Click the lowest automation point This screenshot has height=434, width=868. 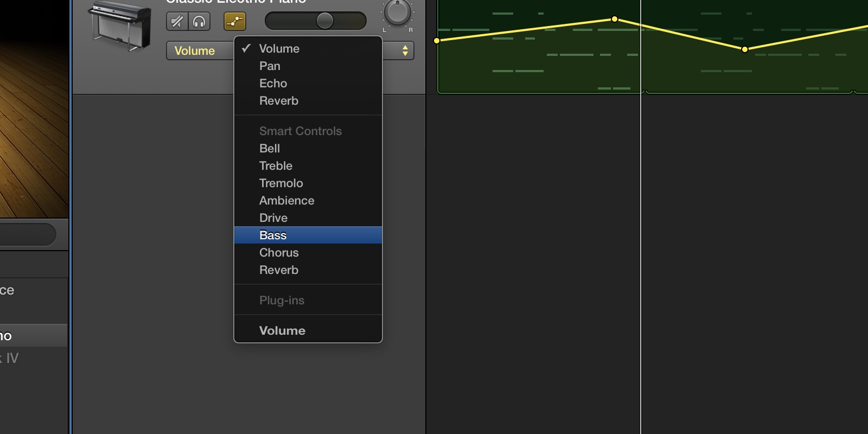(x=745, y=49)
